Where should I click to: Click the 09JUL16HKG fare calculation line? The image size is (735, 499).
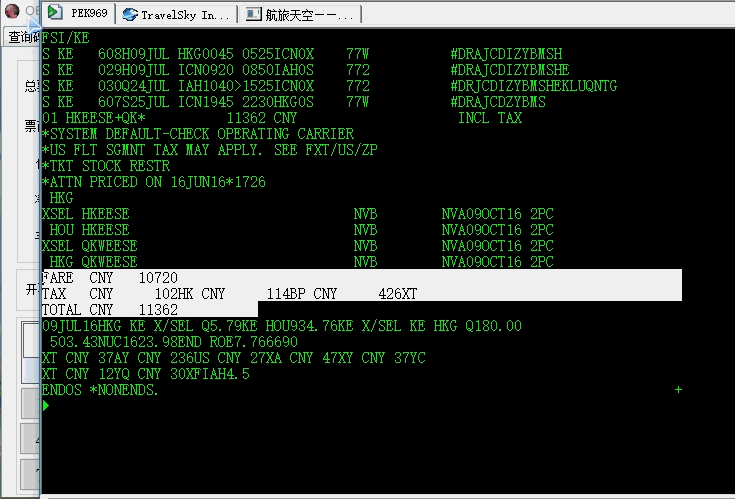click(280, 326)
